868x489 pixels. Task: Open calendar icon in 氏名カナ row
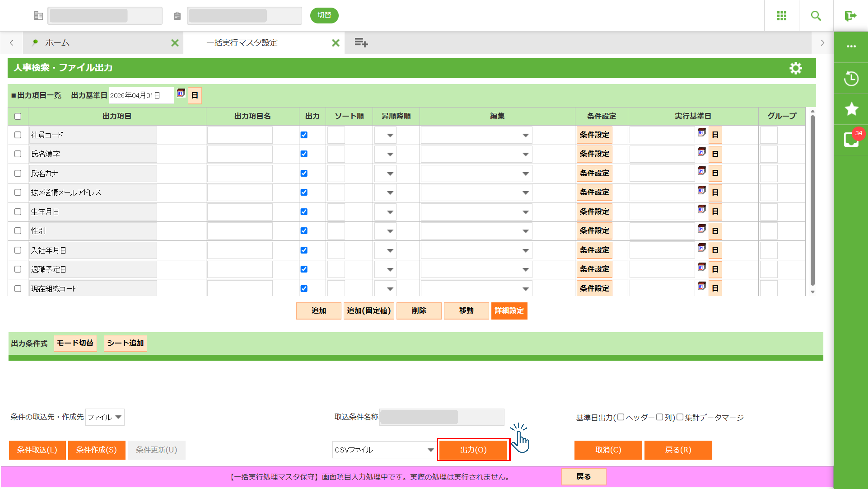(x=701, y=171)
